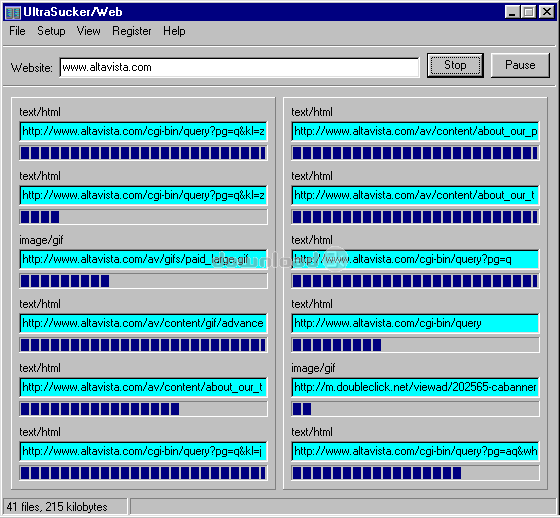Stop the website download
Image resolution: width=560 pixels, height=518 pixels.
(x=455, y=65)
